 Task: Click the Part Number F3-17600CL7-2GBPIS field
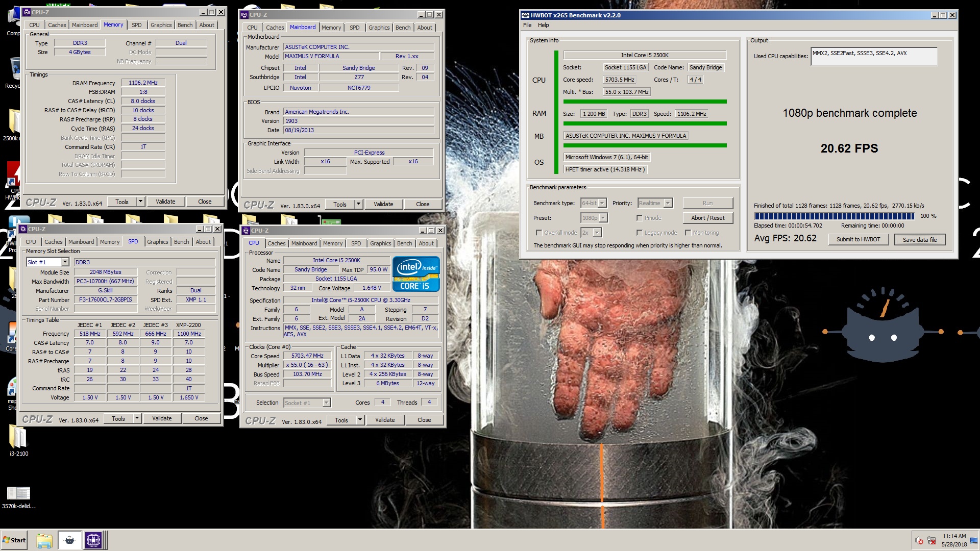click(106, 299)
